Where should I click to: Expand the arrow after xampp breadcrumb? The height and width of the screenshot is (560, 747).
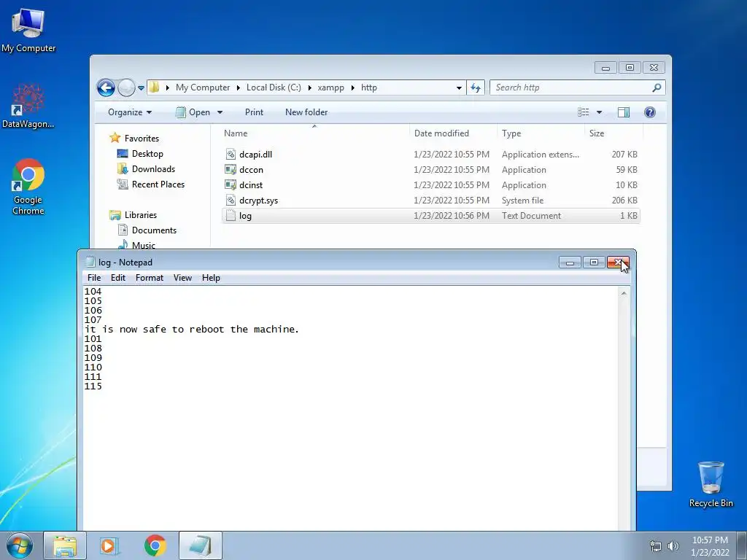(353, 87)
